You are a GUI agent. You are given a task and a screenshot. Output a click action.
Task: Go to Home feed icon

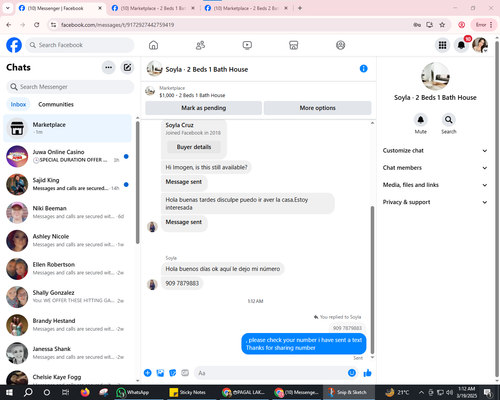point(153,45)
